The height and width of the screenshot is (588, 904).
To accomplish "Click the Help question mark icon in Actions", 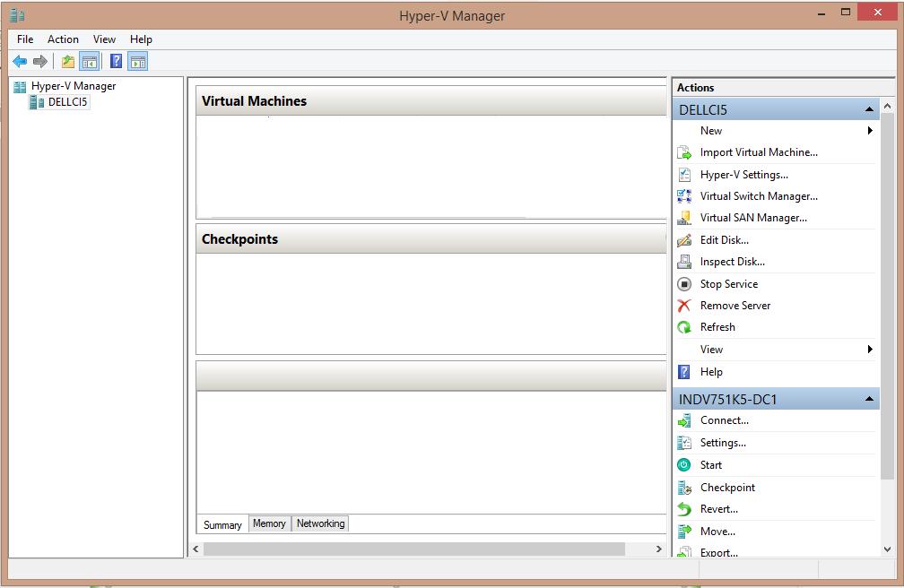I will [x=683, y=372].
